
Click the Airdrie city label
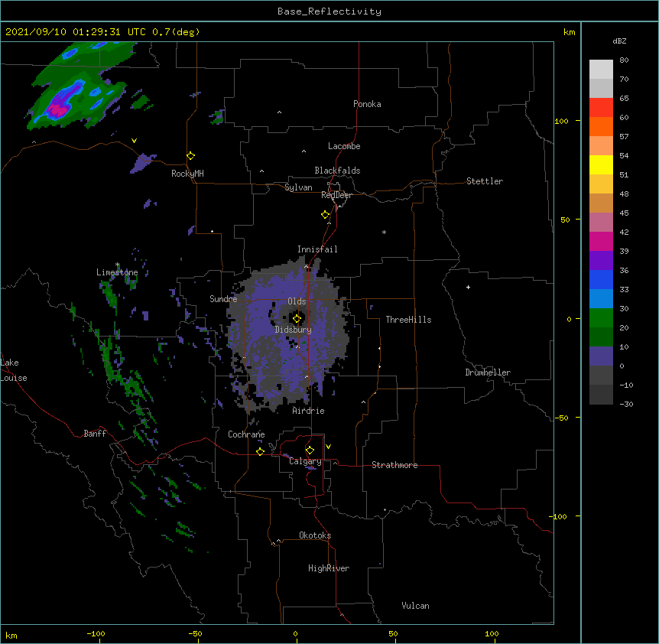tap(308, 411)
